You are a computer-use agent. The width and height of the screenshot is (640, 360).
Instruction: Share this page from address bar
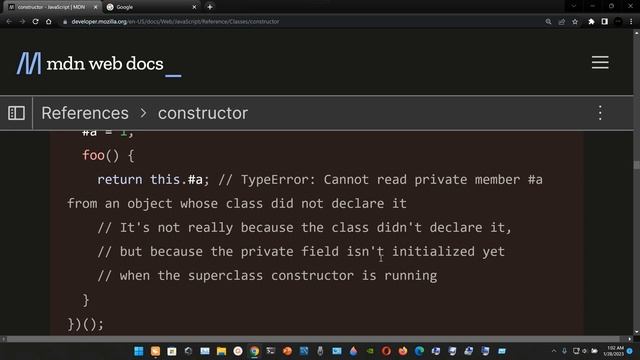pos(562,22)
